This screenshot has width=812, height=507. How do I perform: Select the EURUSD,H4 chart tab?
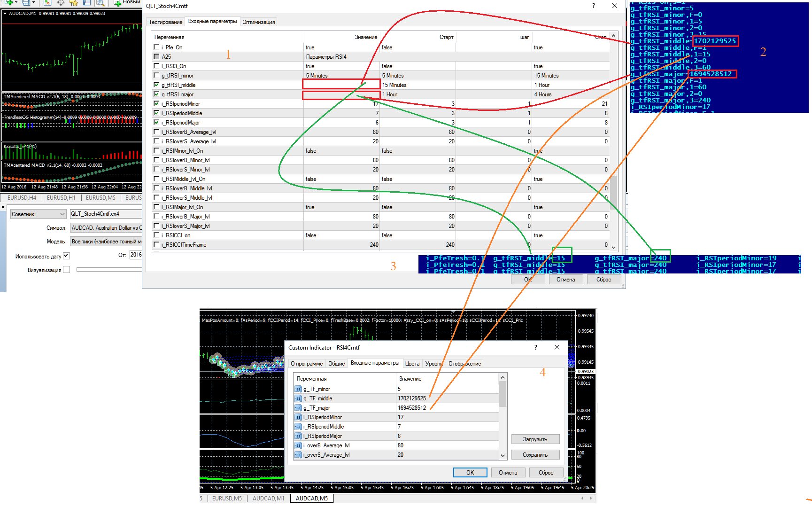tap(22, 198)
